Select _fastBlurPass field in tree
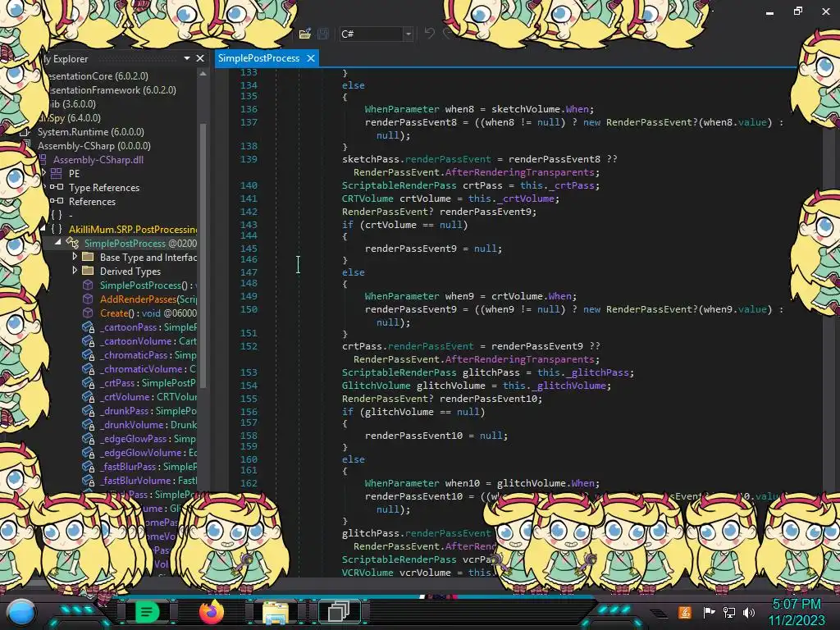The image size is (840, 630). tap(148, 467)
